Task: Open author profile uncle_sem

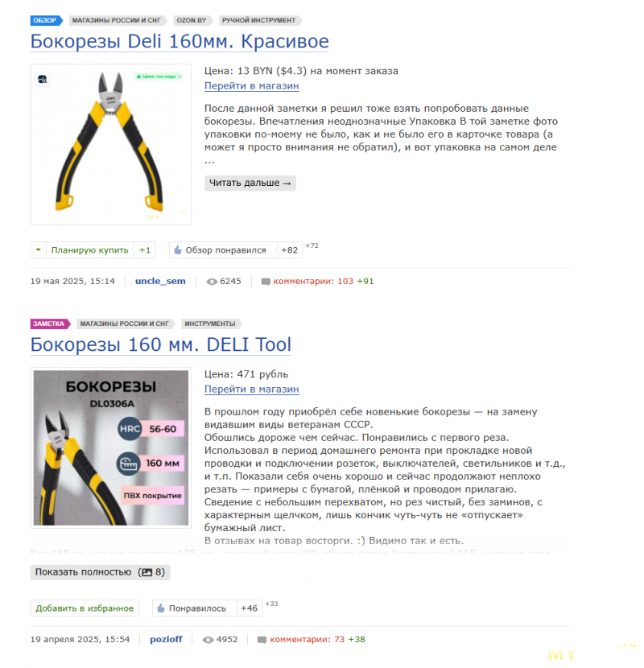Action: pos(160,281)
